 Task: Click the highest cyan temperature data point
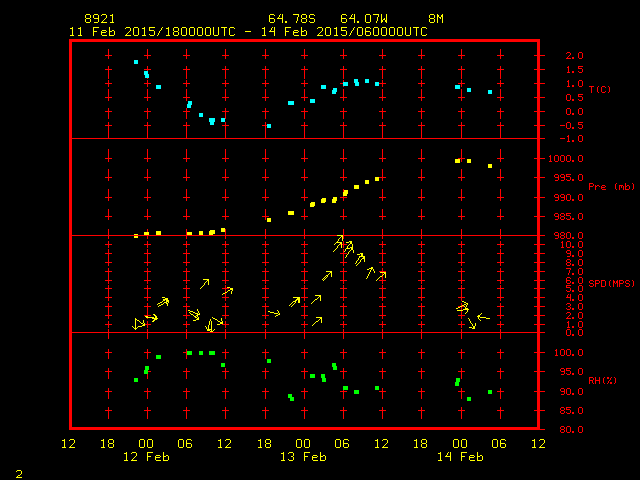pyautogui.click(x=136, y=62)
